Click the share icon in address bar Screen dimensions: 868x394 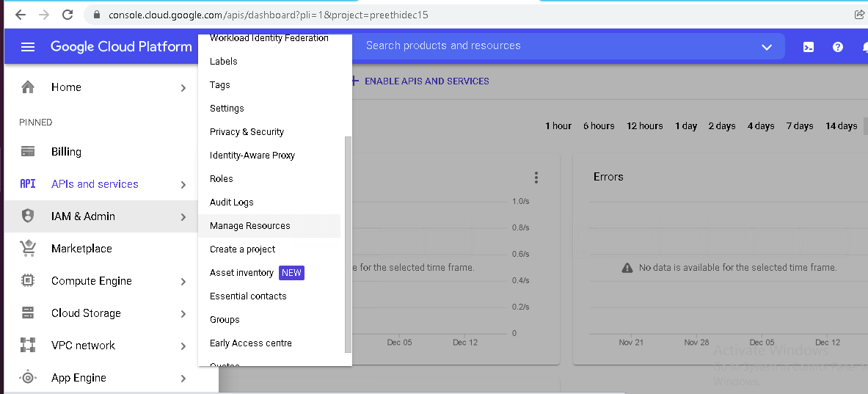click(x=860, y=15)
